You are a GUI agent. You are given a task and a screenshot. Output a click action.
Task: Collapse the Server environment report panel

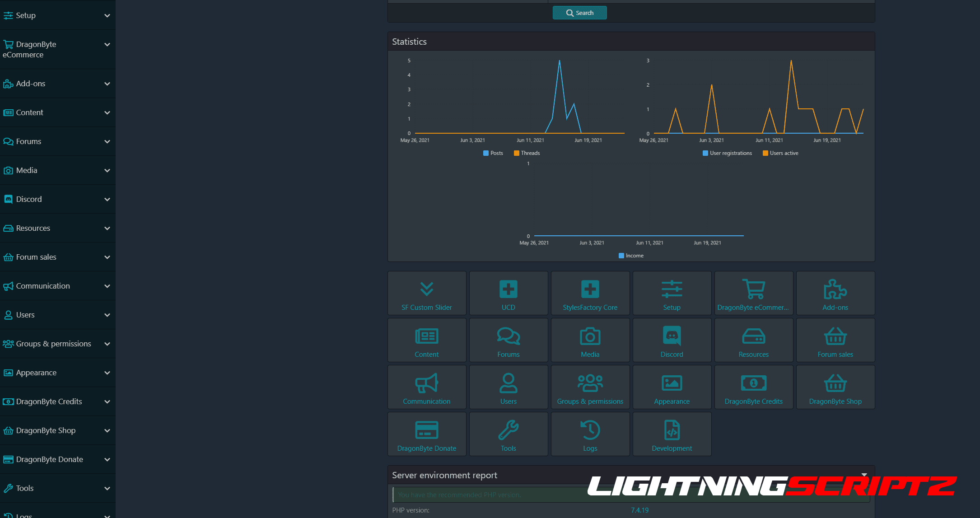[x=864, y=475]
